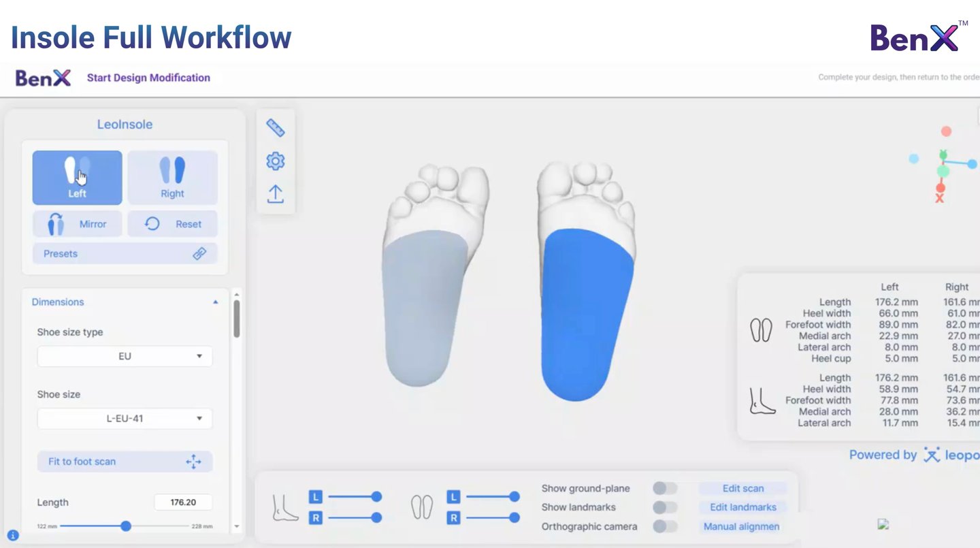This screenshot has width=980, height=548.
Task: Click the light red dot atop gizmo
Action: point(946,131)
